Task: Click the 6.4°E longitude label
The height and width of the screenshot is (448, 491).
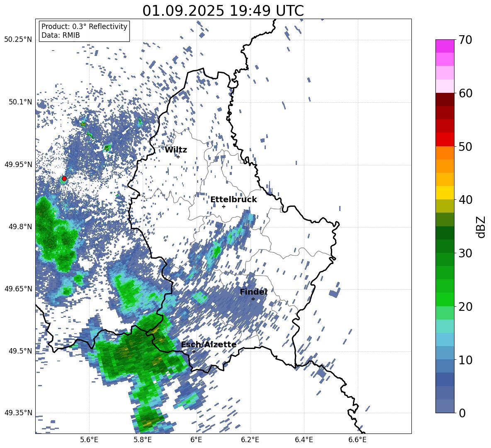Action: click(304, 440)
